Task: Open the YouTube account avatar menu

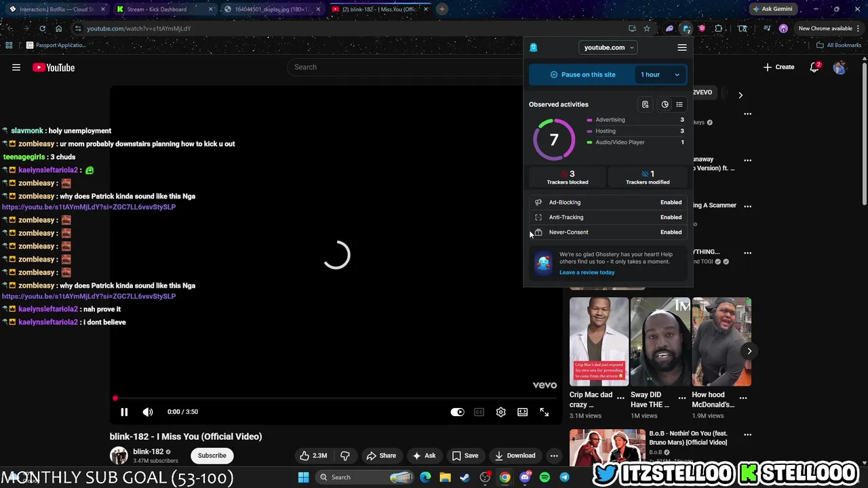Action: [x=840, y=67]
